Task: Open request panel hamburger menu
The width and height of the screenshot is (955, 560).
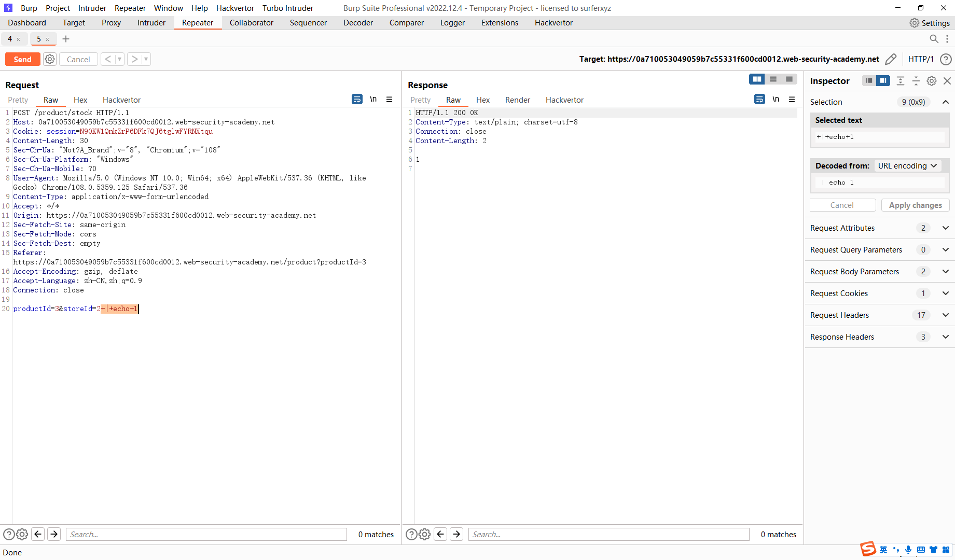Action: (x=390, y=99)
